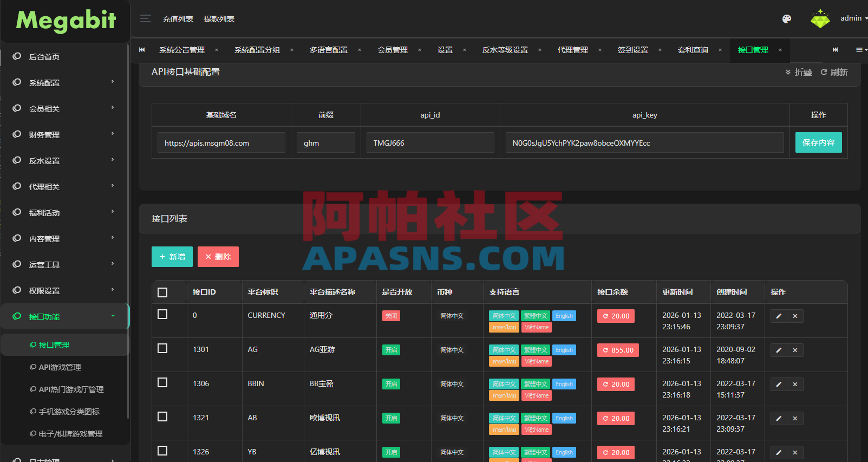Open the 充值列表 top menu
This screenshot has width=868, height=462.
click(x=178, y=19)
